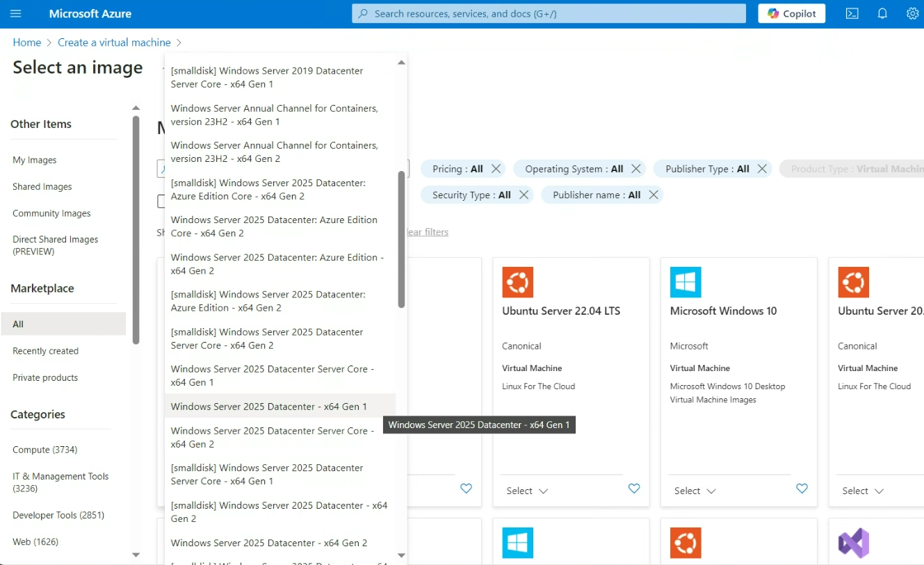Viewport: 924px width, 565px height.
Task: Pick Windows Server 2025 Datacenter - x64 Gen 2
Action: 268,543
